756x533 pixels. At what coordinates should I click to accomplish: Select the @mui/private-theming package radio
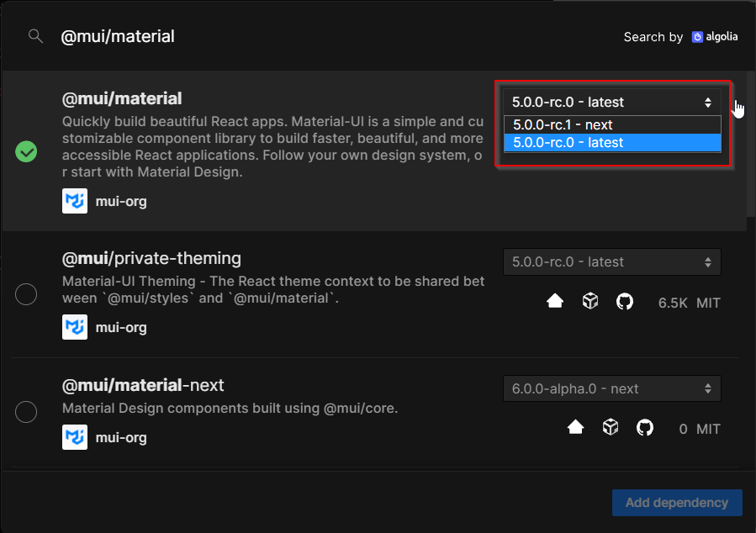point(26,294)
